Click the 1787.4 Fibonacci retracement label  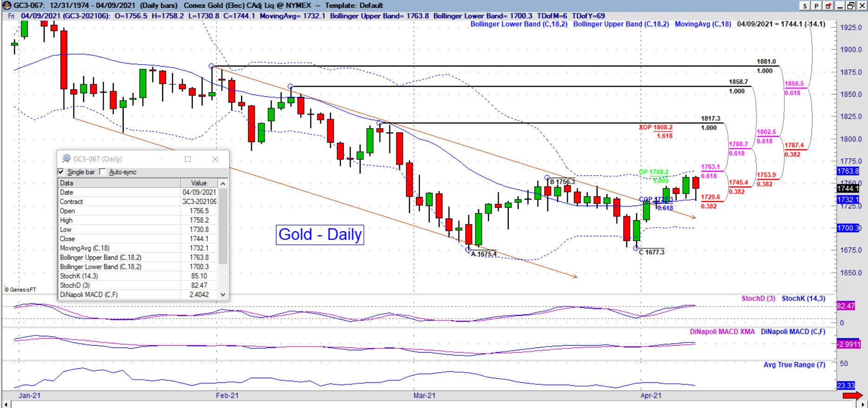click(x=794, y=145)
